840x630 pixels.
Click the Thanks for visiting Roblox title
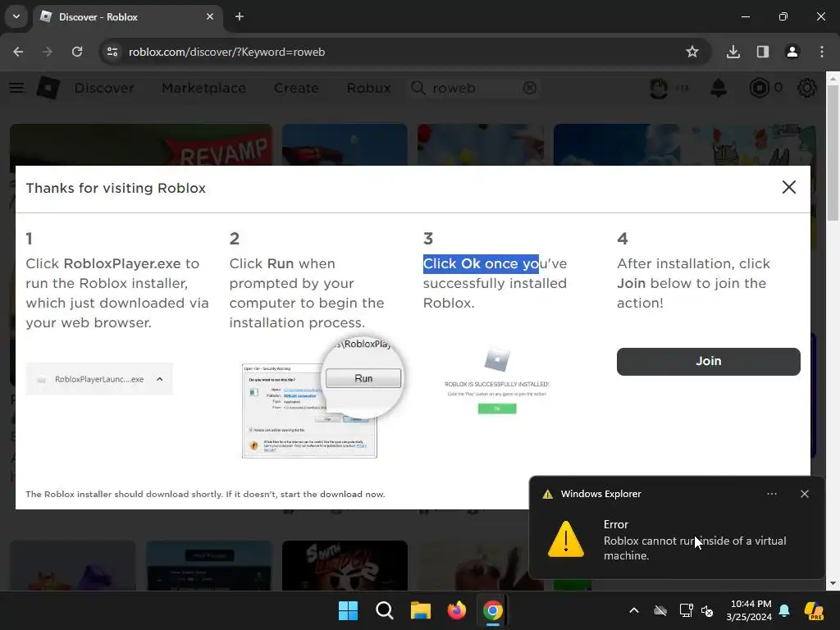click(116, 188)
